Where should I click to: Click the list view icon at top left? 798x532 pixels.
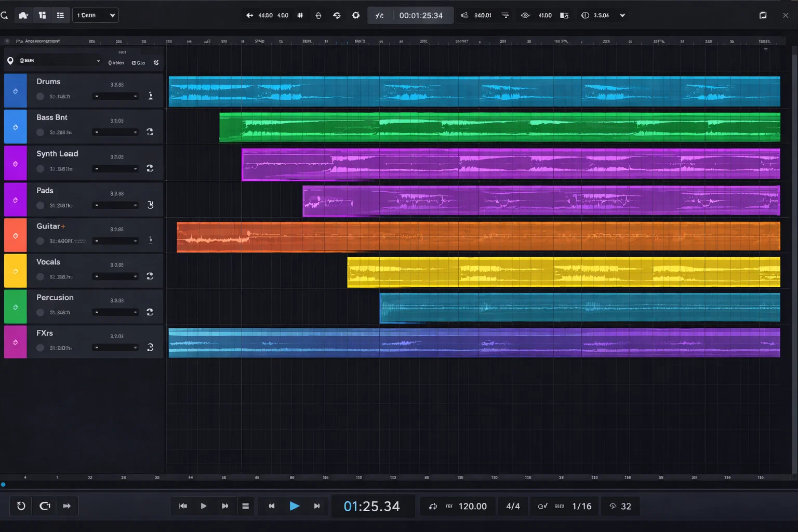coord(60,16)
